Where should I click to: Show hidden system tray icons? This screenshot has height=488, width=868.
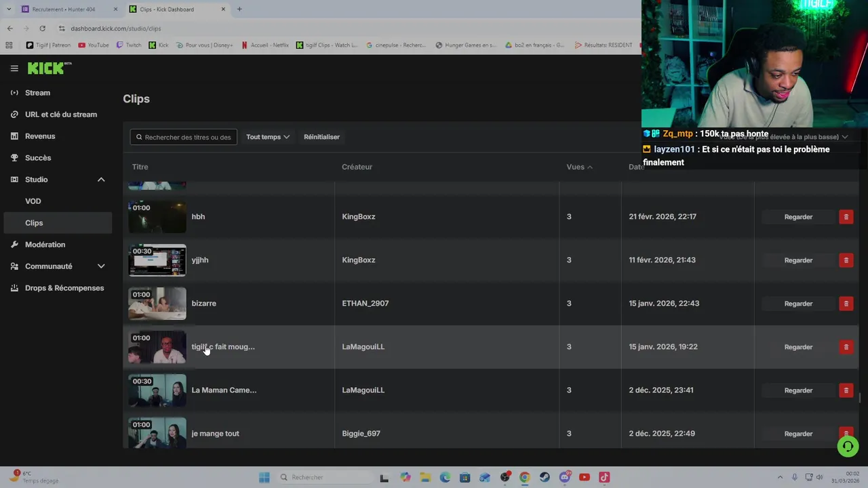780,477
